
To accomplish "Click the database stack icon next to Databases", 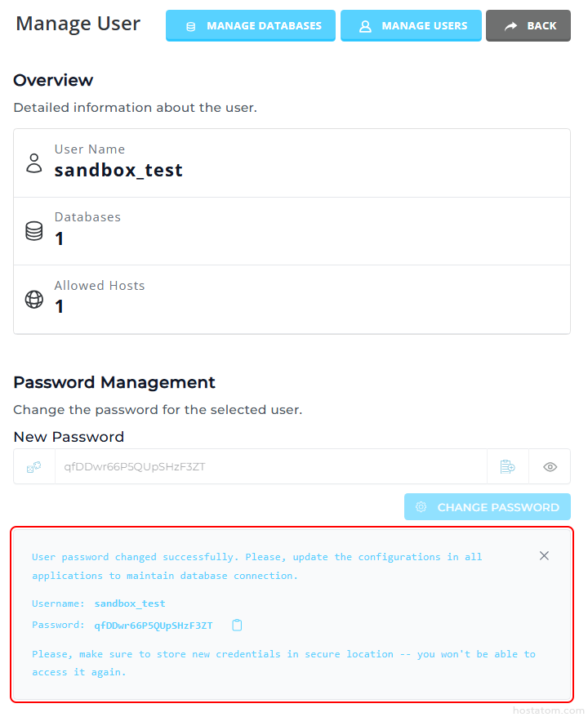I will 34,231.
